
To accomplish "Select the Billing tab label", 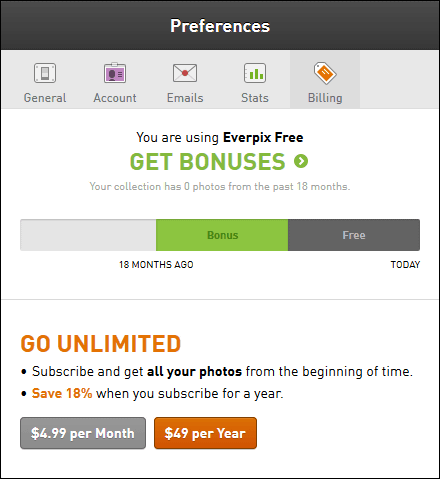I will coord(325,98).
